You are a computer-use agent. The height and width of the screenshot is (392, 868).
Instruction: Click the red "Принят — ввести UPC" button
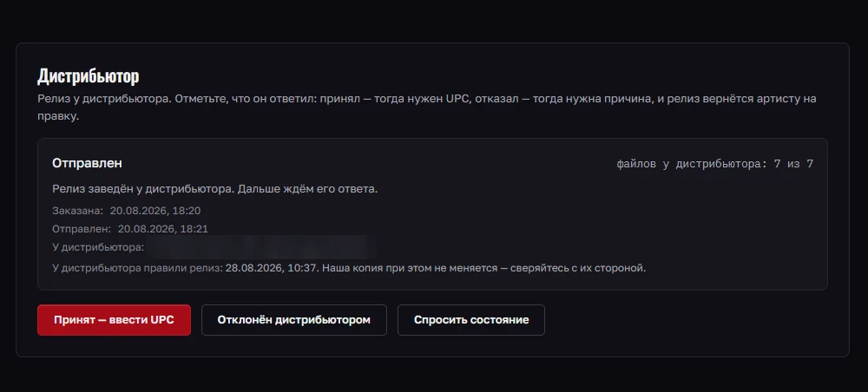pos(114,319)
